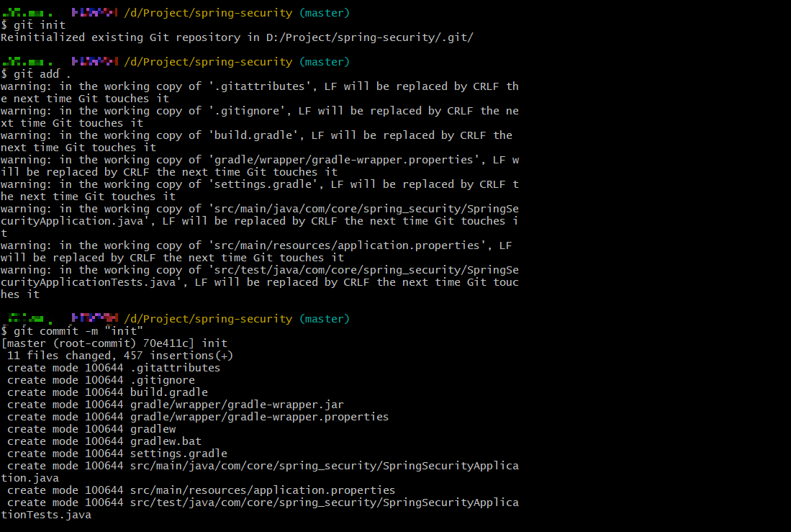Image resolution: width=791 pixels, height=532 pixels.
Task: Click the create mode line for gradle-wrapper.jar
Action: tap(176, 405)
